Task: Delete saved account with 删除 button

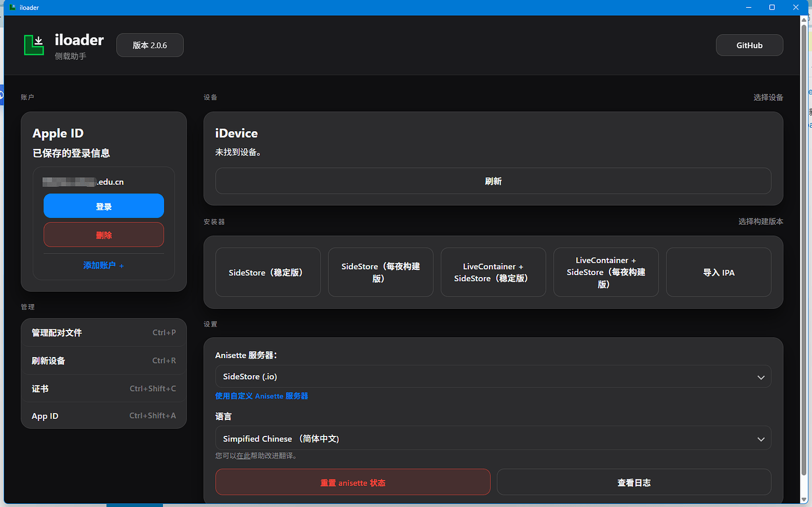Action: (x=104, y=235)
